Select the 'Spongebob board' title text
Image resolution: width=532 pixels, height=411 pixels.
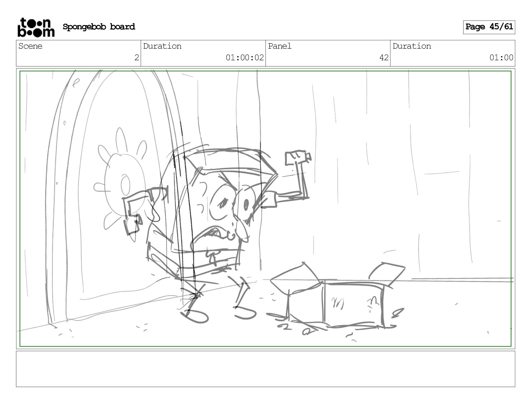(99, 27)
